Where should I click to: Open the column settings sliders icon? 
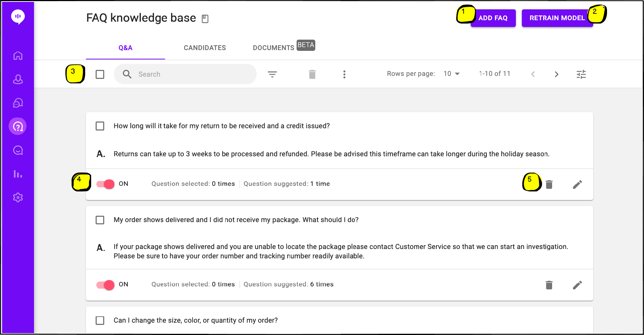pyautogui.click(x=581, y=74)
